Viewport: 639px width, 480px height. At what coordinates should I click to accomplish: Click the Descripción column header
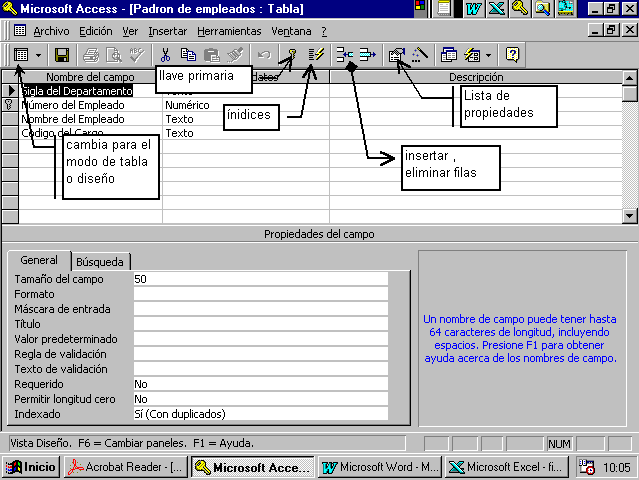(476, 77)
